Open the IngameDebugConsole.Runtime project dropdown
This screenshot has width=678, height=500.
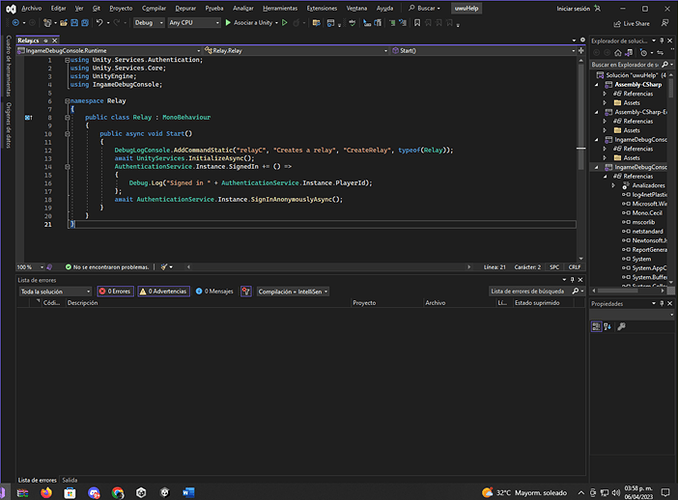click(x=109, y=51)
